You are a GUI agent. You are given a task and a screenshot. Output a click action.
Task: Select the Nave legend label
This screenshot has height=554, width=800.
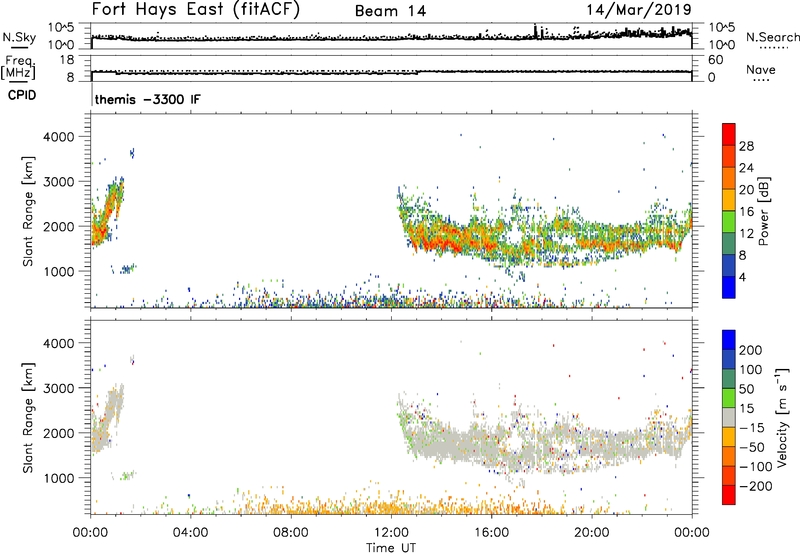(x=761, y=69)
